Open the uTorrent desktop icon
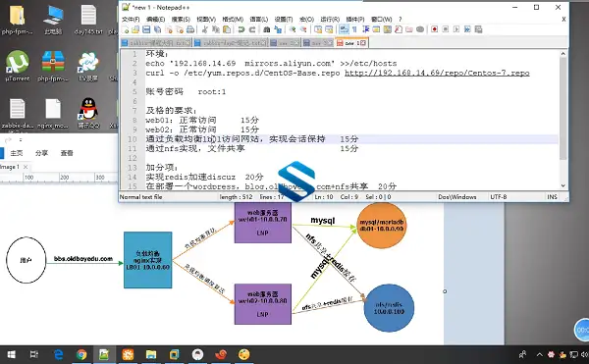The height and width of the screenshot is (364, 589). (18, 66)
